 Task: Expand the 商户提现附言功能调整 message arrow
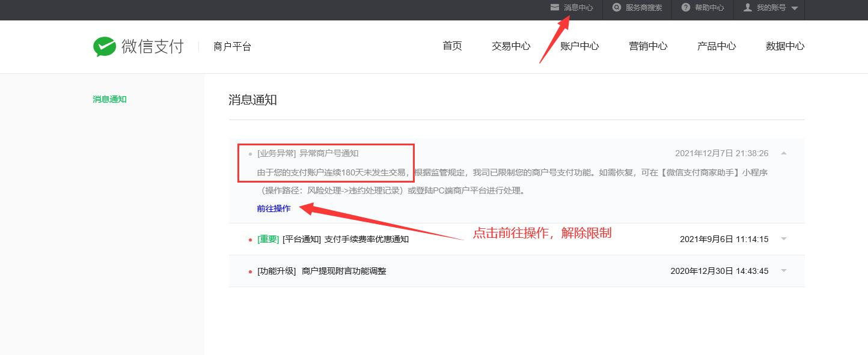click(x=784, y=271)
